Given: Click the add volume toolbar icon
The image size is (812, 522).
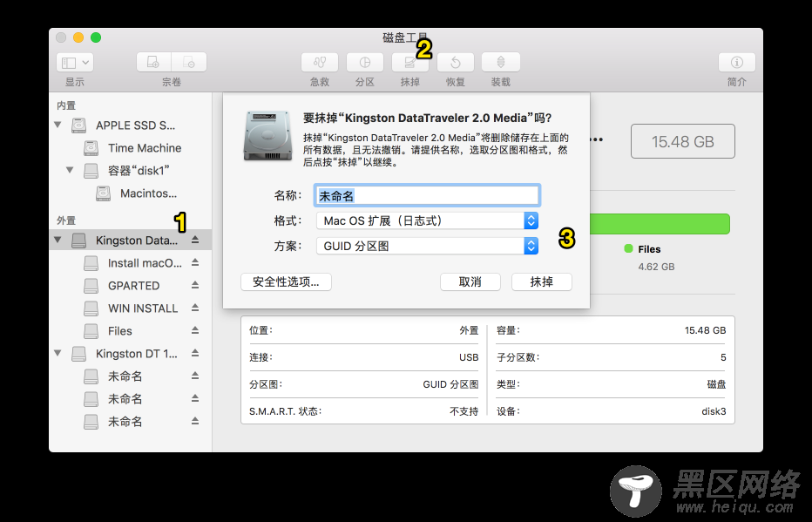Looking at the screenshot, I should click(x=154, y=63).
